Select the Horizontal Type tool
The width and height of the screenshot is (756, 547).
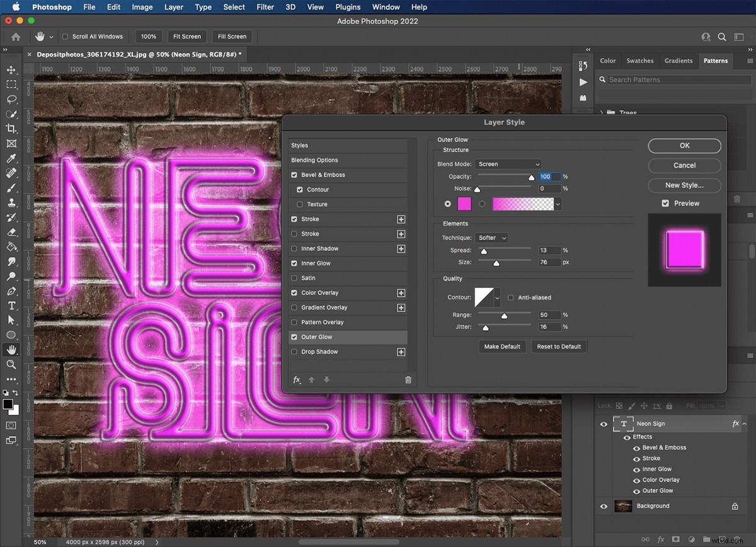tap(11, 306)
